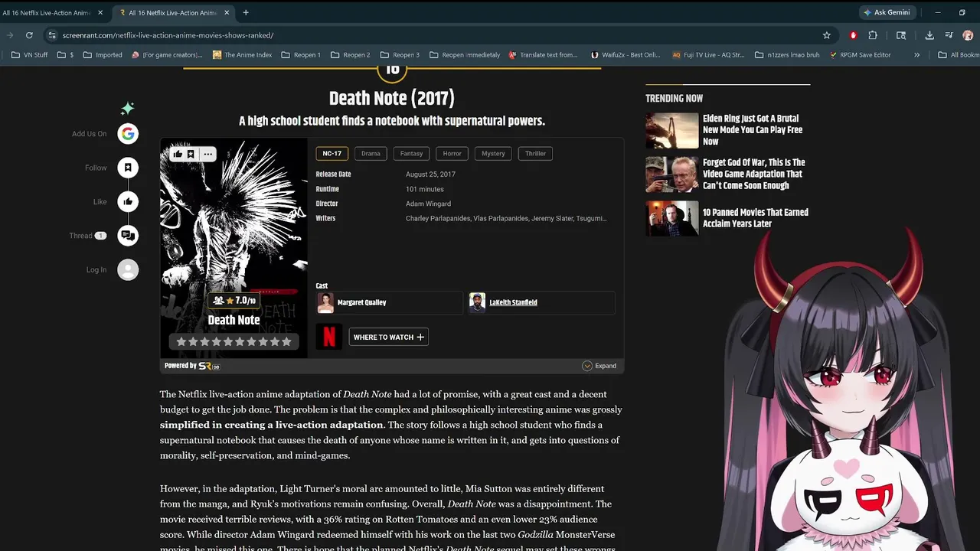Open the Reopen 1 bookmark folder

click(301, 55)
